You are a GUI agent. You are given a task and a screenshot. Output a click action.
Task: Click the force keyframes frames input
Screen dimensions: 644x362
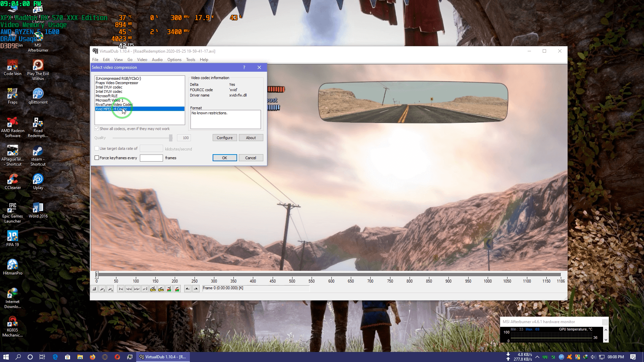[x=151, y=158]
